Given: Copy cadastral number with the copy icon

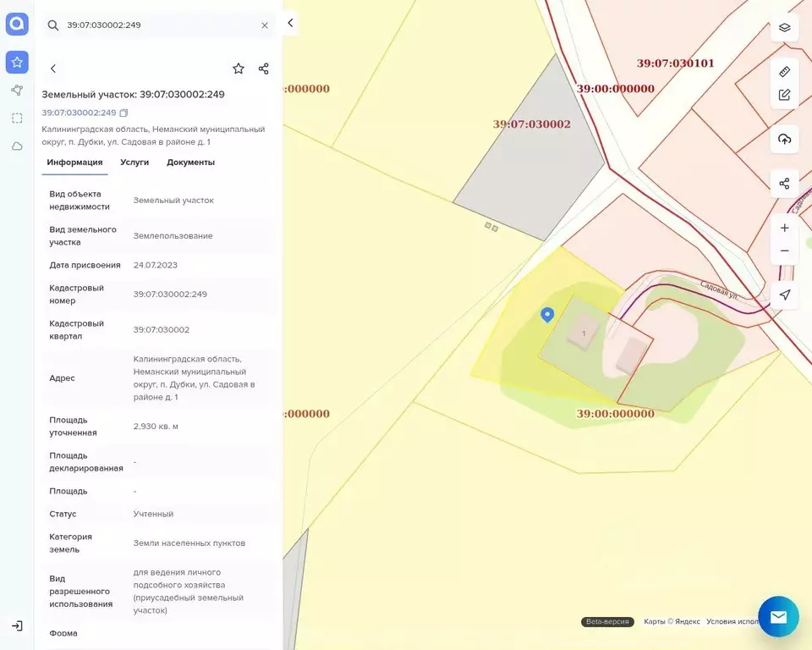Looking at the screenshot, I should [123, 113].
